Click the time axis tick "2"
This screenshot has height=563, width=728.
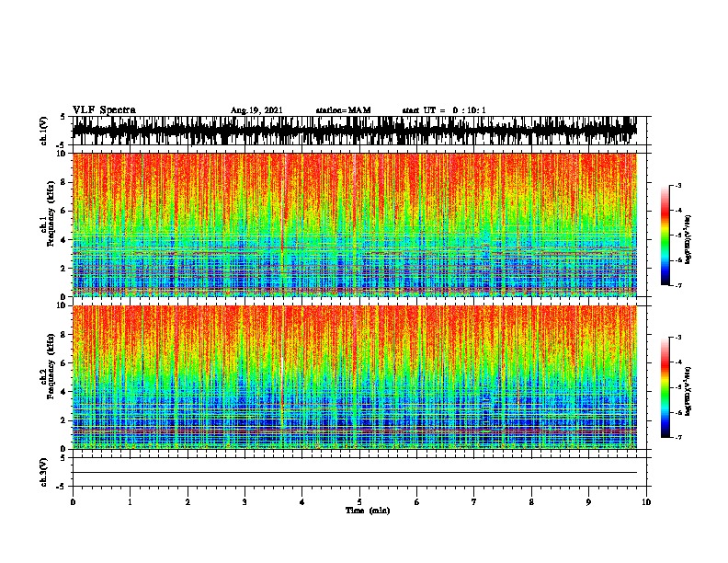click(x=188, y=502)
